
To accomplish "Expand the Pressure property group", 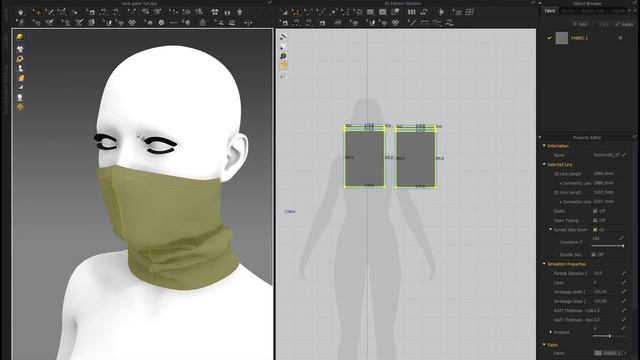I will 551,332.
